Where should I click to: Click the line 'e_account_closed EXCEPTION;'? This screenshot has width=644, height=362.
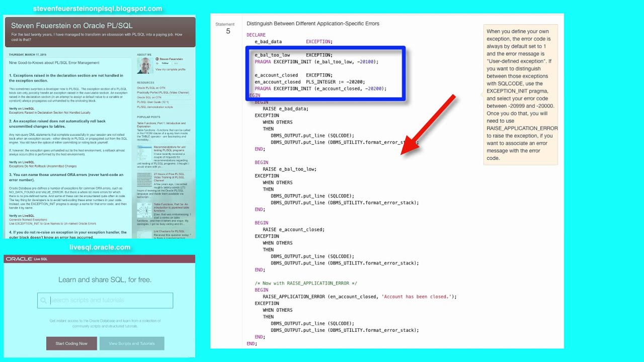293,75
